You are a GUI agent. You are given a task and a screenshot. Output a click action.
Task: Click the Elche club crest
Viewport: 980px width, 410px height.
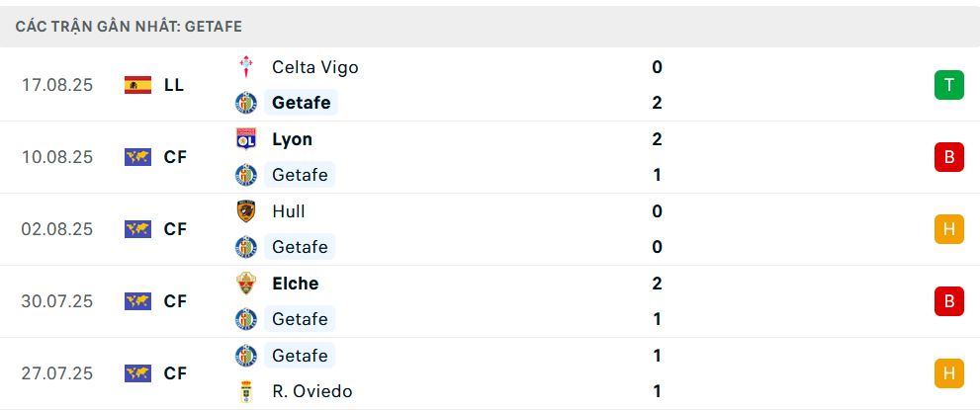click(x=245, y=284)
